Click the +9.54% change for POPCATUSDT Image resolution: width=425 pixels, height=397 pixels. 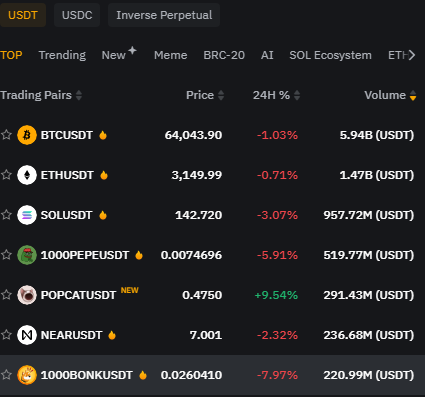pyautogui.click(x=276, y=295)
